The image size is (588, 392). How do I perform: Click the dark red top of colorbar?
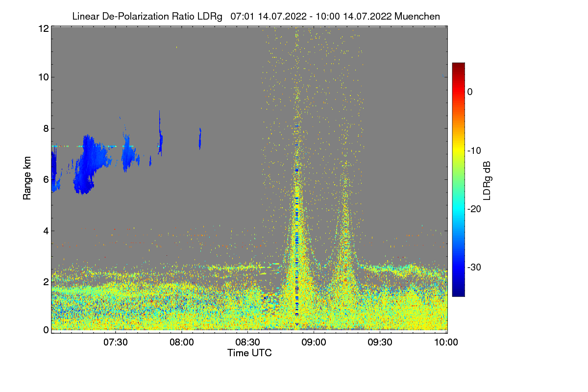tap(458, 67)
